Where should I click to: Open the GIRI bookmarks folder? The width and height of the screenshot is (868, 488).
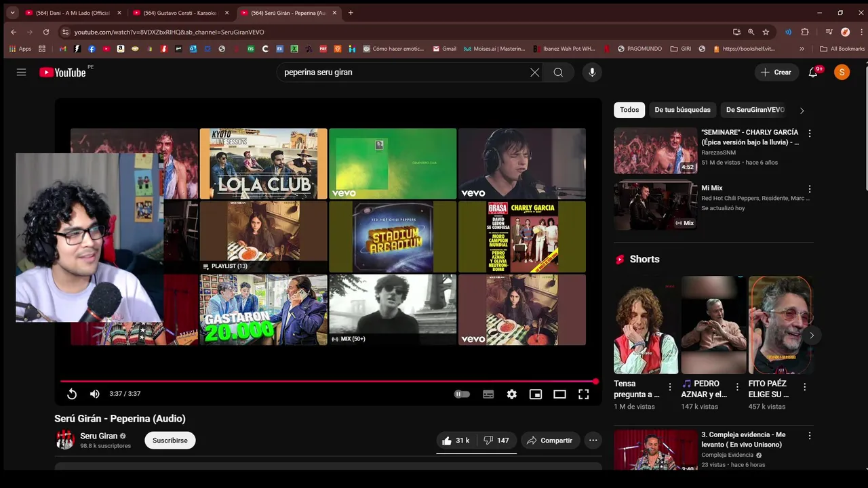pyautogui.click(x=680, y=49)
